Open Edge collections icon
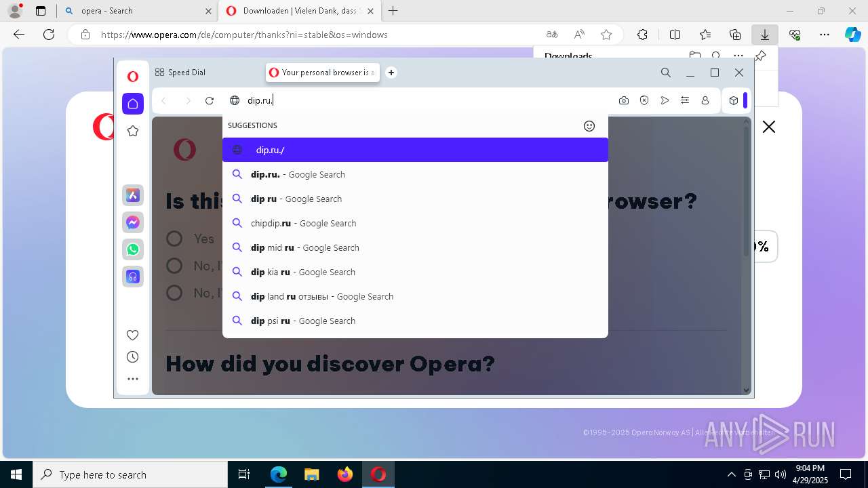The width and height of the screenshot is (868, 488). (x=735, y=35)
